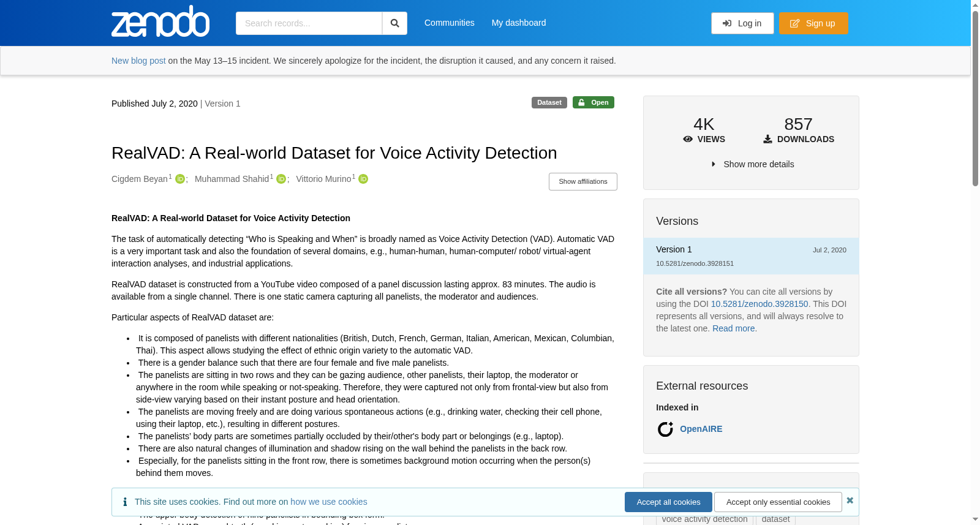The image size is (980, 525).
Task: Click the Open access badge
Action: tap(594, 102)
